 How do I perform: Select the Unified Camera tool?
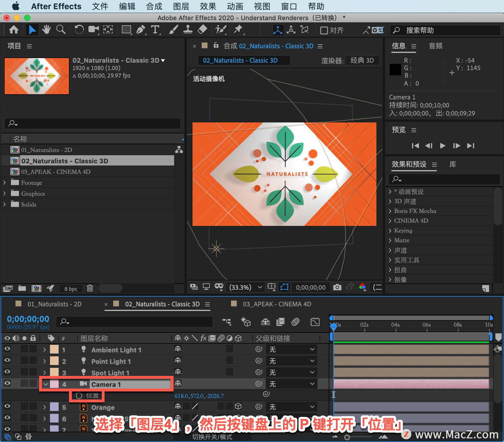click(x=93, y=30)
